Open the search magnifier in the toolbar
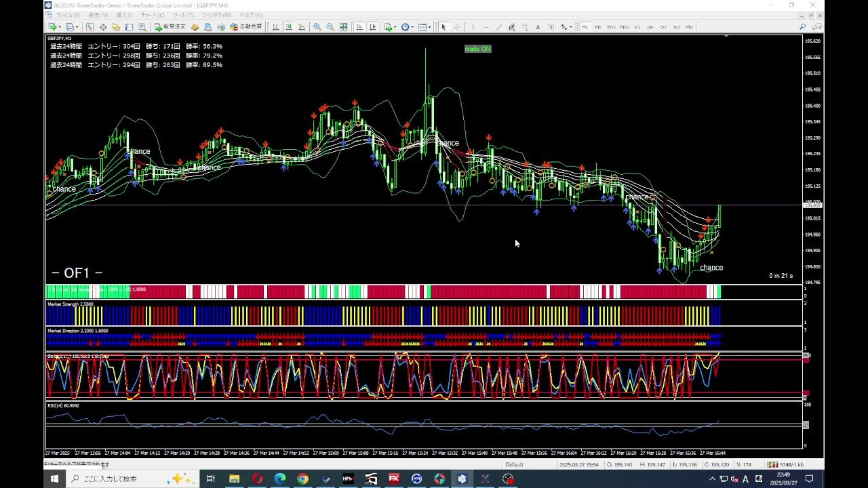868x488 pixels. tap(802, 27)
